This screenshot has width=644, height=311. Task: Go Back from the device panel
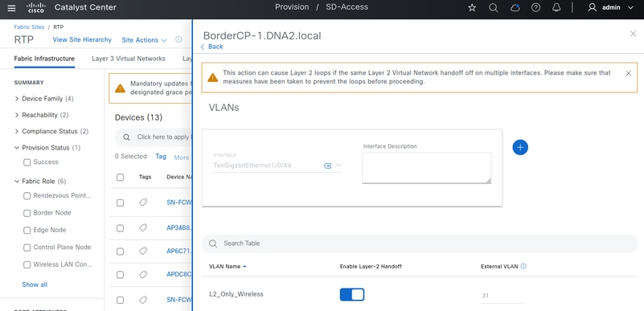[211, 47]
